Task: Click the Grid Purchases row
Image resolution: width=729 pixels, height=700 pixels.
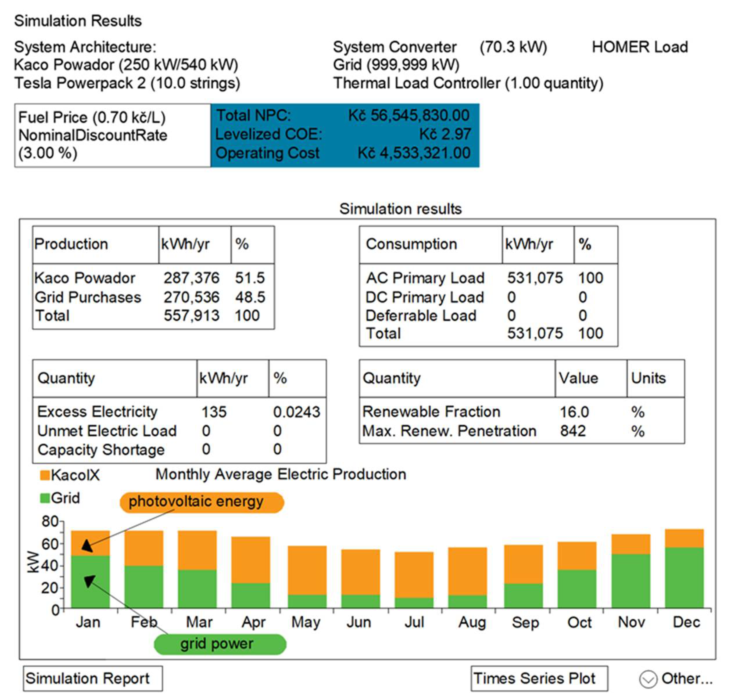Action: tap(88, 297)
